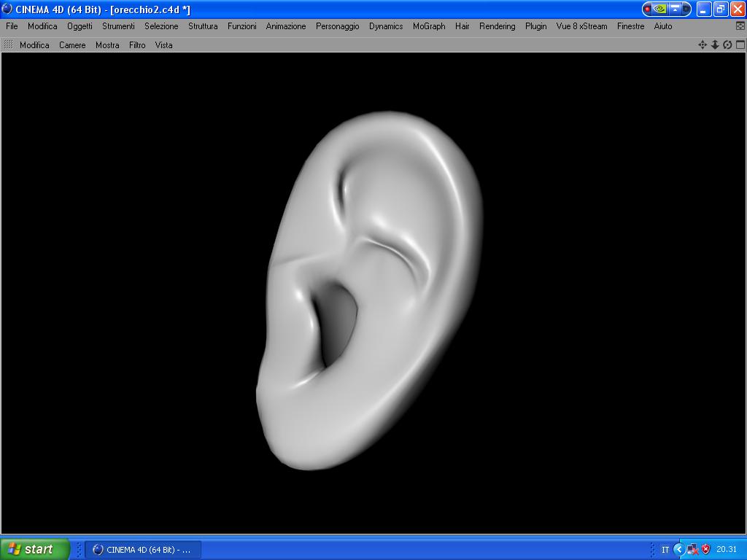Click the fullscreen layout icon beside Aiuto
Viewport: 747px width, 560px height.
coord(740,26)
